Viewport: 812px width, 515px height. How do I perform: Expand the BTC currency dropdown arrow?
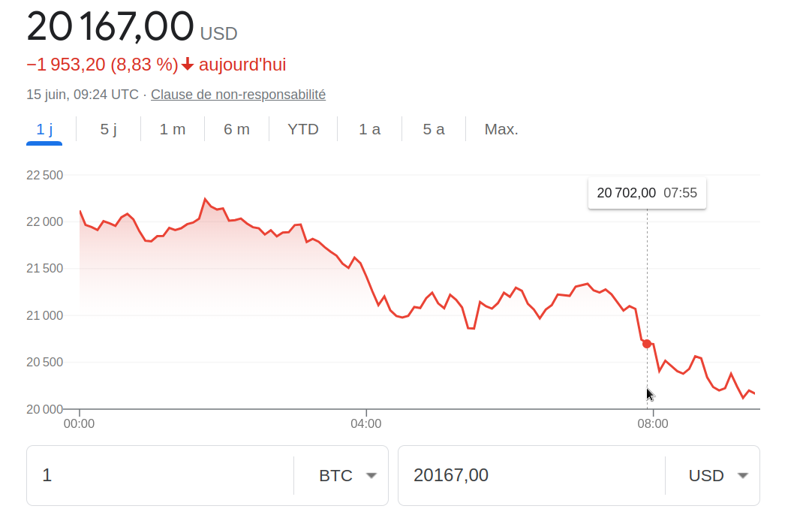coord(370,475)
